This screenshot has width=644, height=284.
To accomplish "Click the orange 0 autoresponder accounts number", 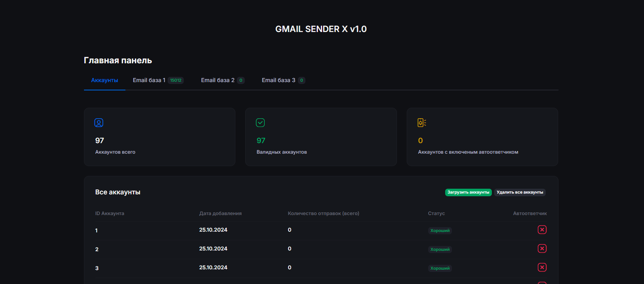I will pos(420,140).
